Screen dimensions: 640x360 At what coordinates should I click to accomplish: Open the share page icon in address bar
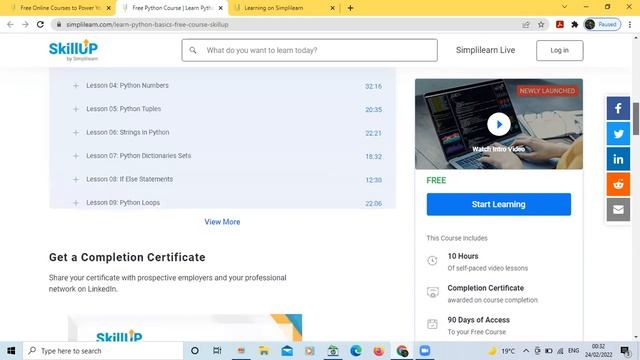(x=526, y=24)
